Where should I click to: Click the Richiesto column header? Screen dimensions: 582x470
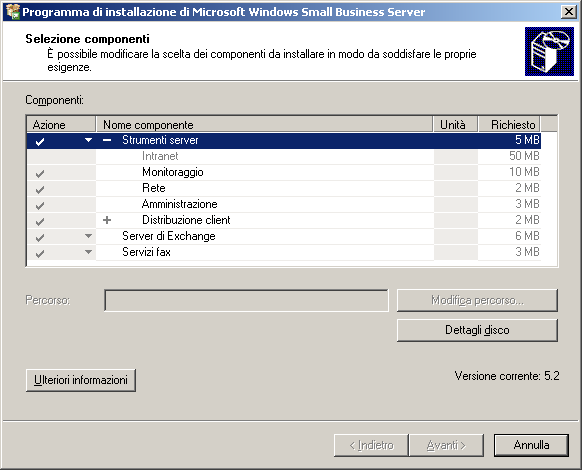pyautogui.click(x=509, y=124)
